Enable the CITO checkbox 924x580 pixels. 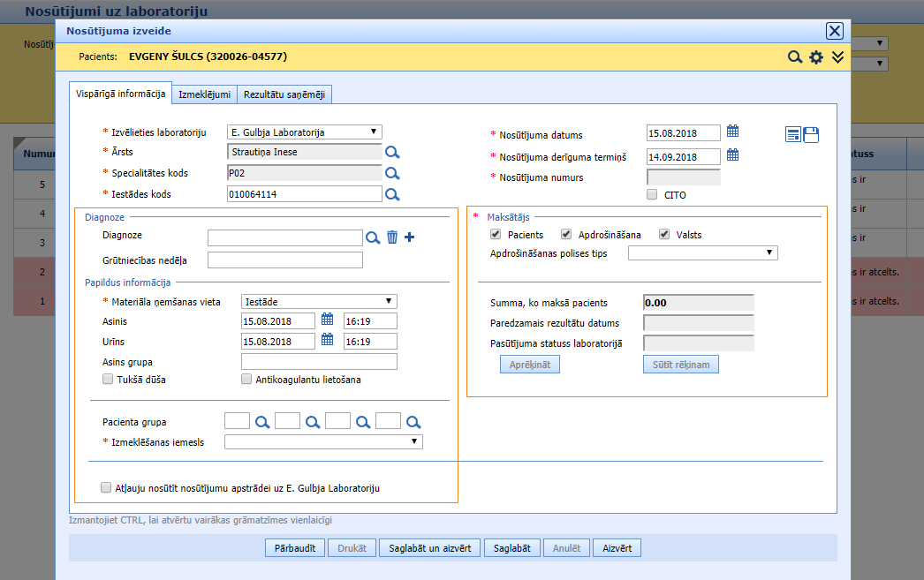[652, 195]
